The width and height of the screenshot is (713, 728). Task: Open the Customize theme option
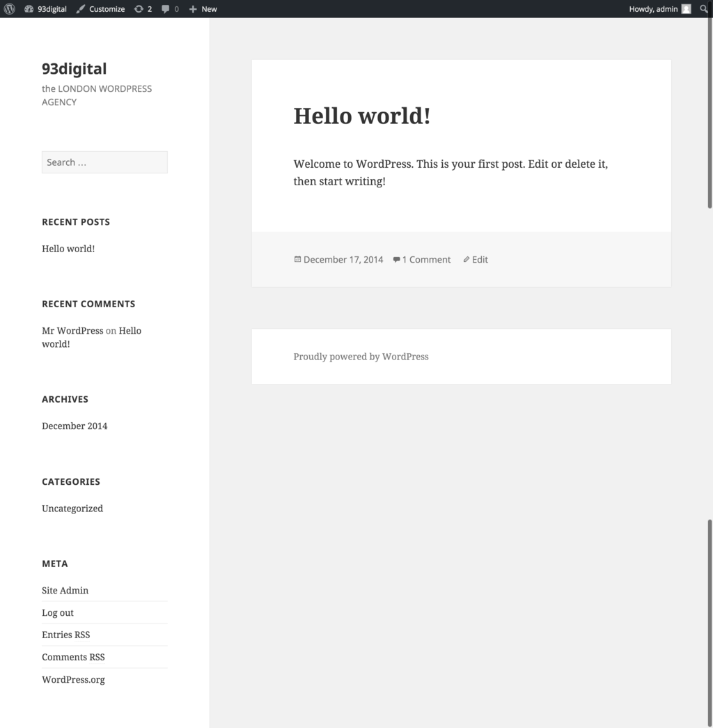(100, 9)
